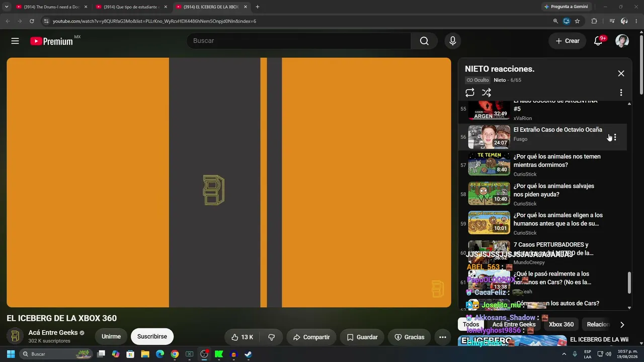The width and height of the screenshot is (644, 362).
Task: Show hidden system tray icons
Action: click(x=563, y=354)
